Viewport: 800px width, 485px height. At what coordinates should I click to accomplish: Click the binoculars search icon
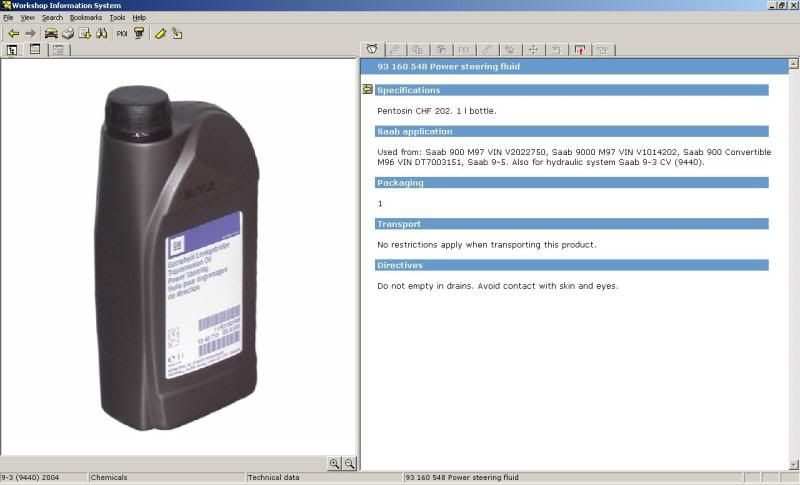(x=101, y=33)
